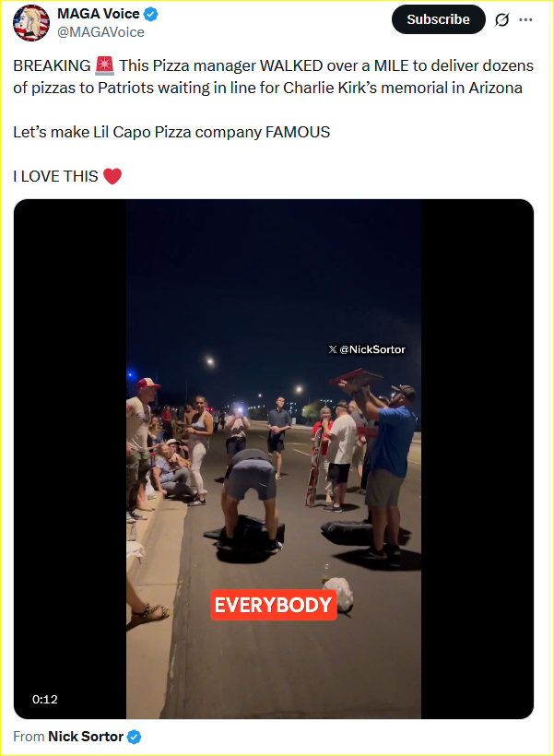The width and height of the screenshot is (554, 756).
Task: Click the @NickSortor watermark text
Action: 372,349
